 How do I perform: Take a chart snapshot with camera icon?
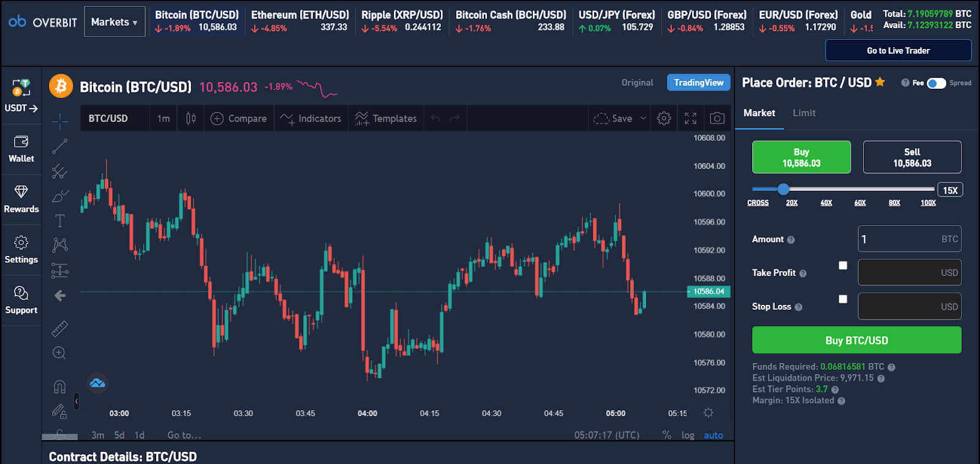tap(717, 118)
